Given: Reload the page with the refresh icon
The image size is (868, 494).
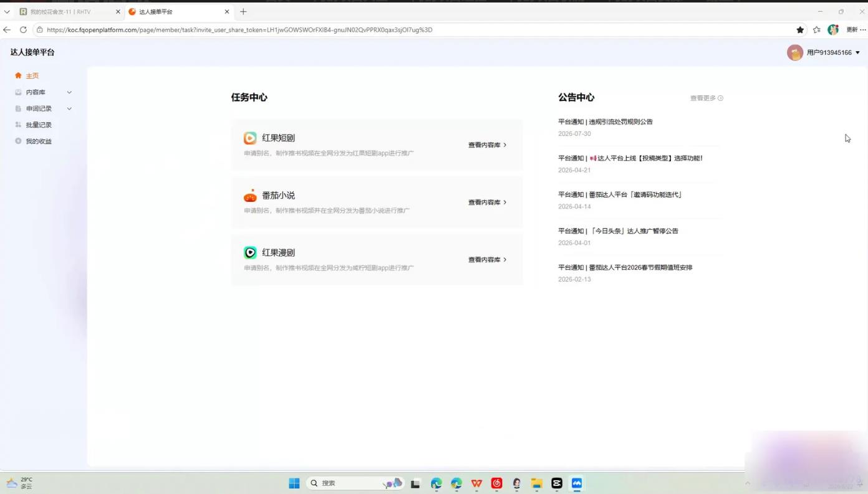Looking at the screenshot, I should [x=23, y=29].
